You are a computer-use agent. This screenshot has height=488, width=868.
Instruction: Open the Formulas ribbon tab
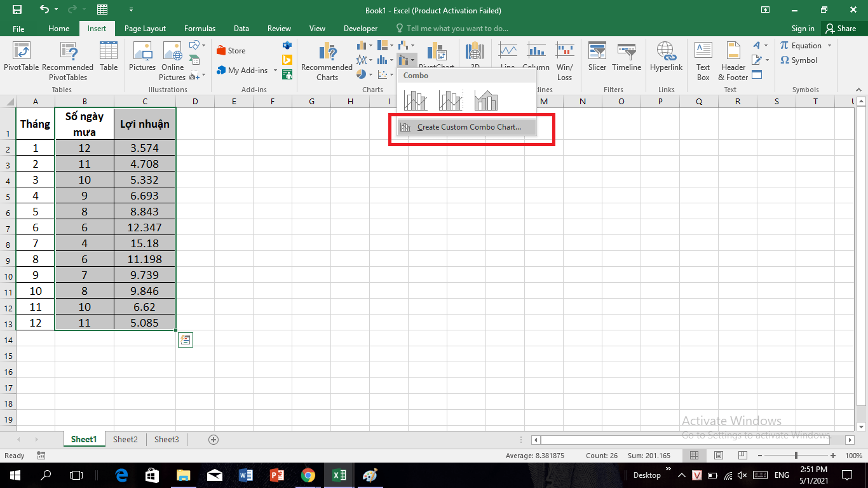(200, 29)
